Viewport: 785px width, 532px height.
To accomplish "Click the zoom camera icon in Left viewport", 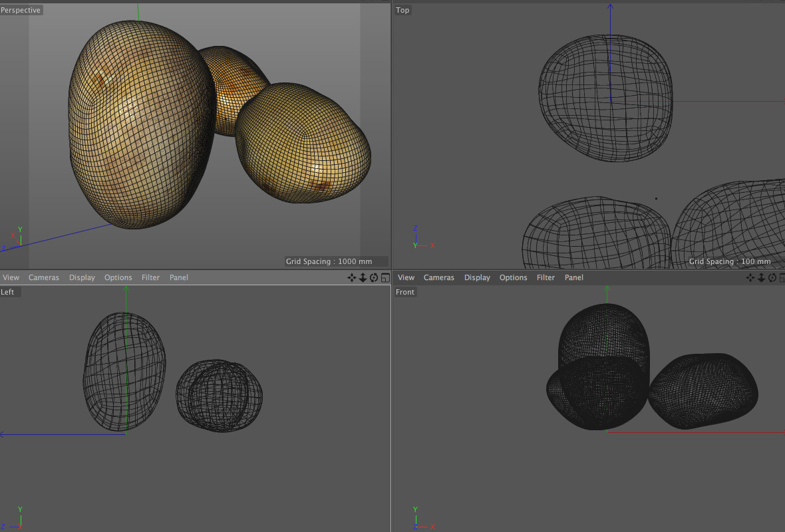I will [363, 278].
